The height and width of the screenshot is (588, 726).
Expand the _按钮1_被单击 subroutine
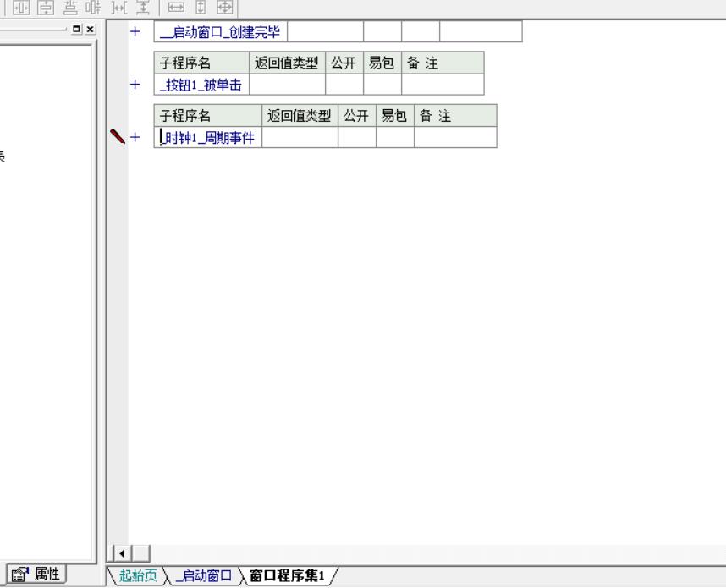click(134, 85)
